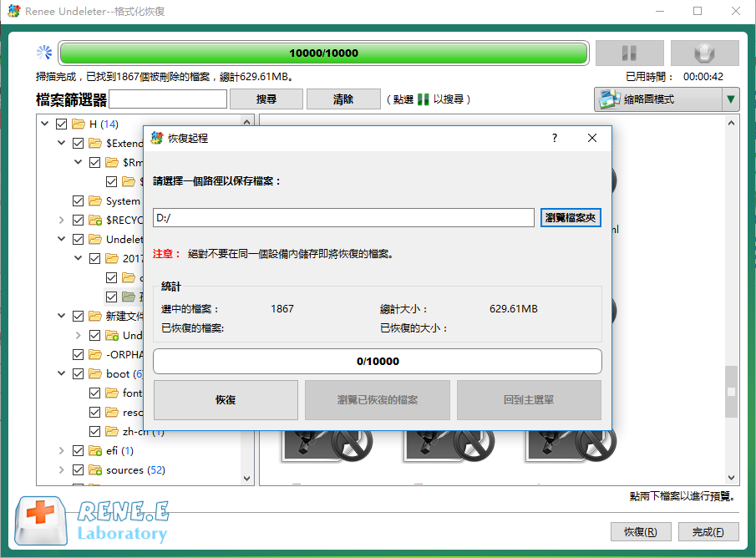Click the 瀏覽已恢復的檔案 button
The image size is (756, 558).
tap(378, 400)
